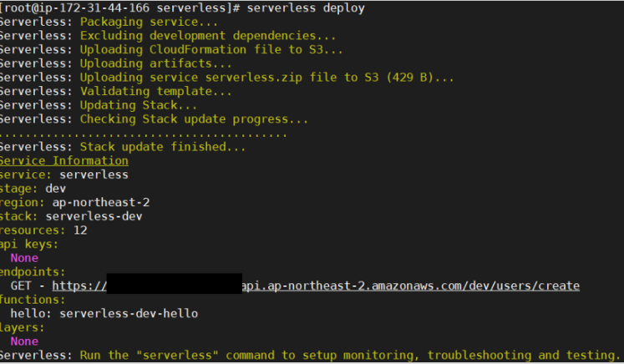This screenshot has width=624, height=364.
Task: Click 'None' under api keys
Action: pos(24,258)
